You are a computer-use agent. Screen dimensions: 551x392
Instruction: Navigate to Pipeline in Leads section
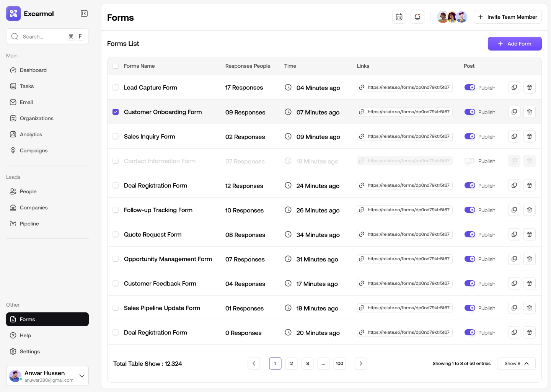pos(29,224)
